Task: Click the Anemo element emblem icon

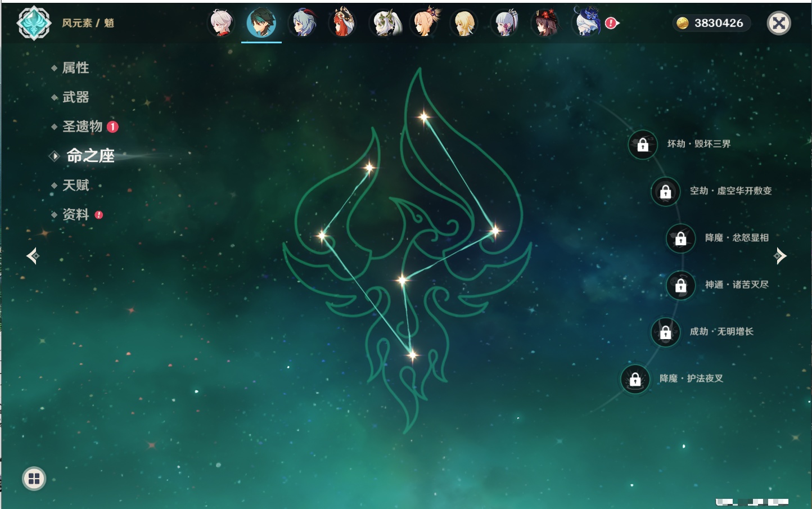Action: tap(34, 23)
